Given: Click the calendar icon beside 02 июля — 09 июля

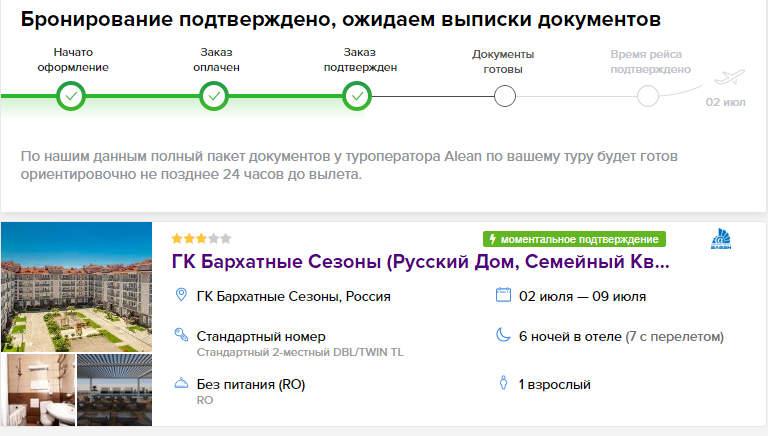Looking at the screenshot, I should point(503,295).
